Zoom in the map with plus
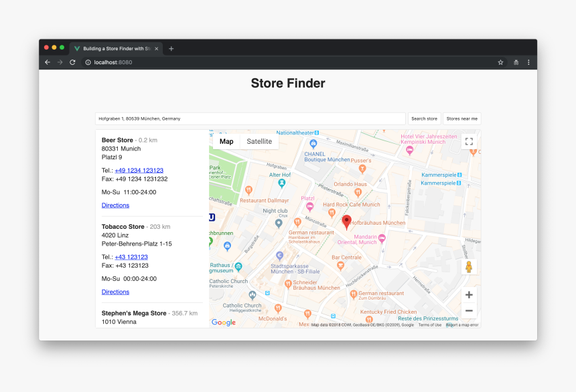The image size is (576, 392). (469, 295)
